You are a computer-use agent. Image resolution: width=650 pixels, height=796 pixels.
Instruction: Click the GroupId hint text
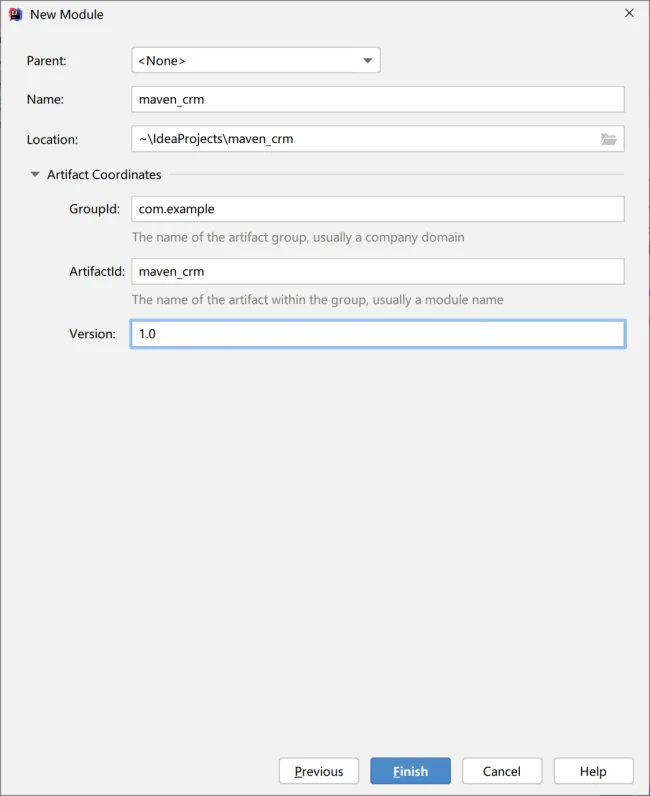(x=298, y=238)
